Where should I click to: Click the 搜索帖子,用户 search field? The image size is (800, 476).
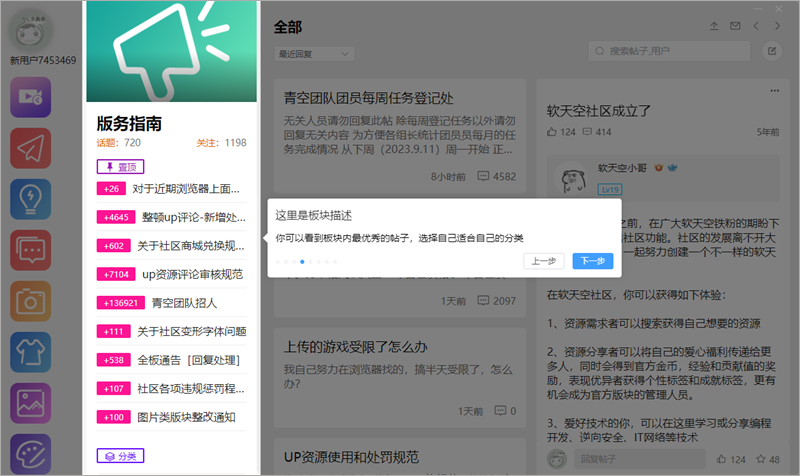pos(669,51)
